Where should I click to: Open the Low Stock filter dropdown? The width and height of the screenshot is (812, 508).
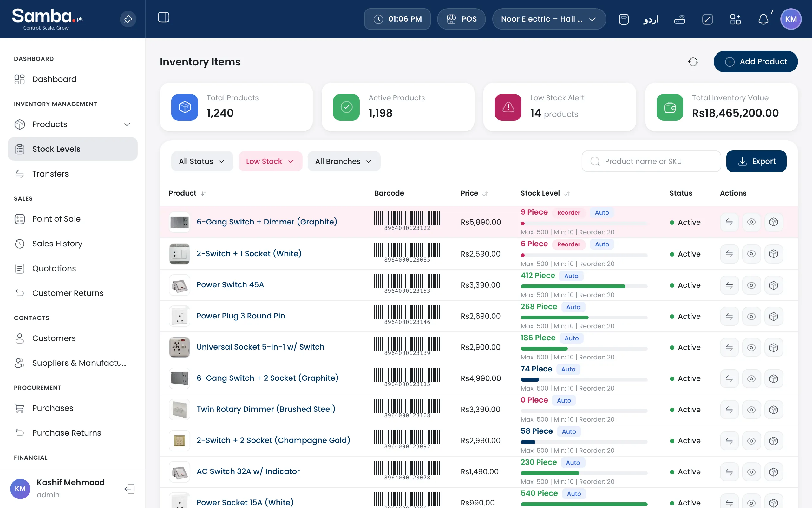pyautogui.click(x=270, y=161)
